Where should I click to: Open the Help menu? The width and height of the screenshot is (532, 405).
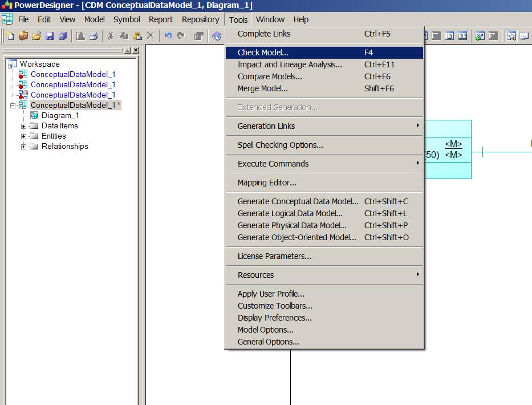pyautogui.click(x=301, y=19)
